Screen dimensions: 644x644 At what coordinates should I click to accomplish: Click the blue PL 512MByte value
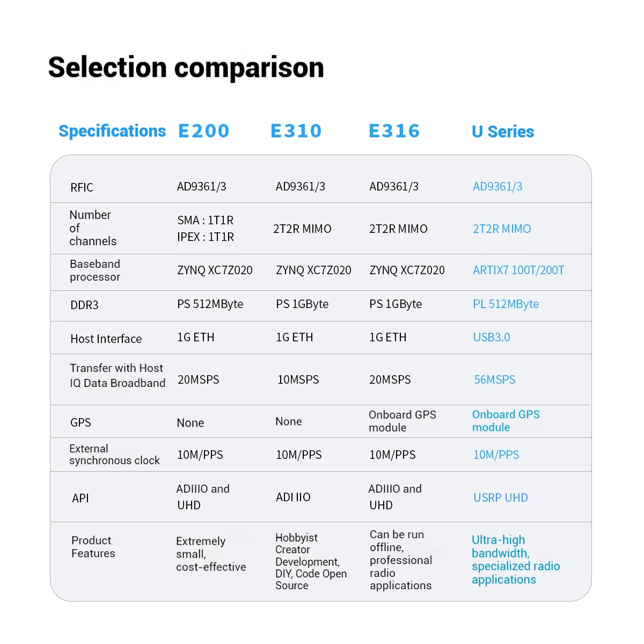click(506, 304)
